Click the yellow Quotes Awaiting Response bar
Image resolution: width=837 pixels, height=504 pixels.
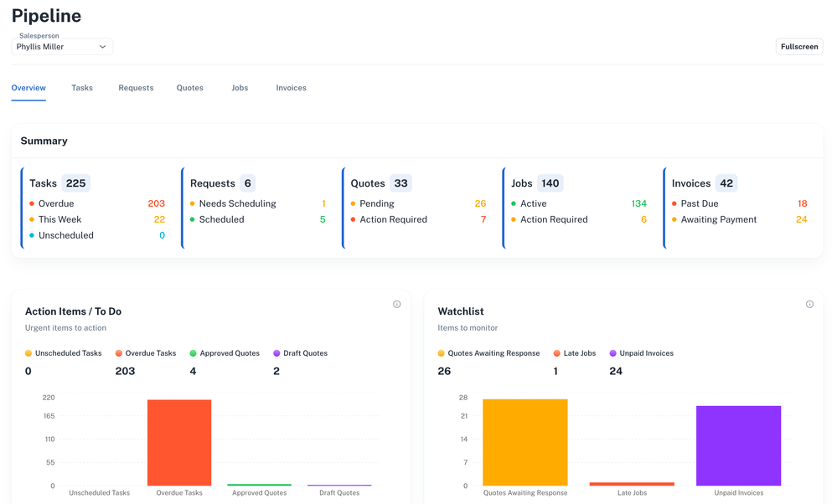[x=525, y=442]
